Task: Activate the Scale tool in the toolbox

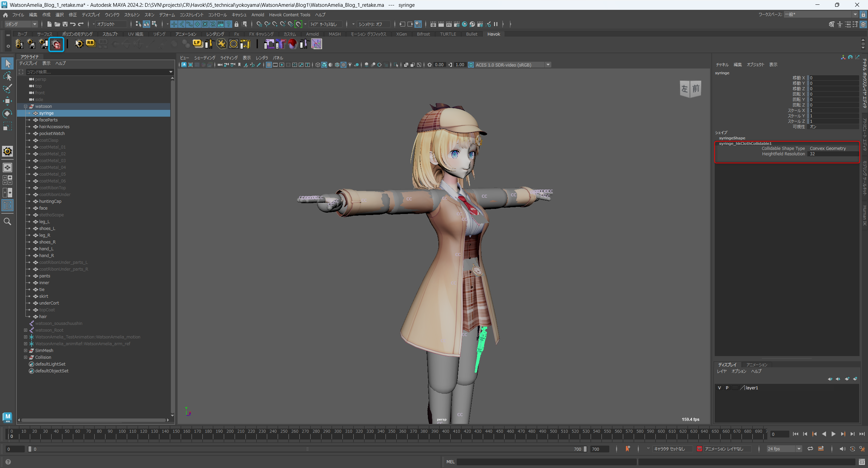Action: [x=7, y=126]
